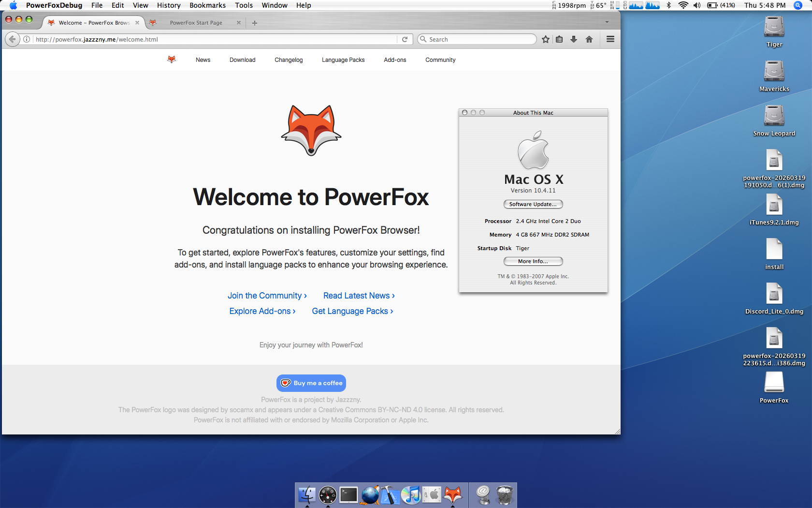Click the Wi-Fi status icon
Image resolution: width=812 pixels, height=508 pixels.
point(683,5)
